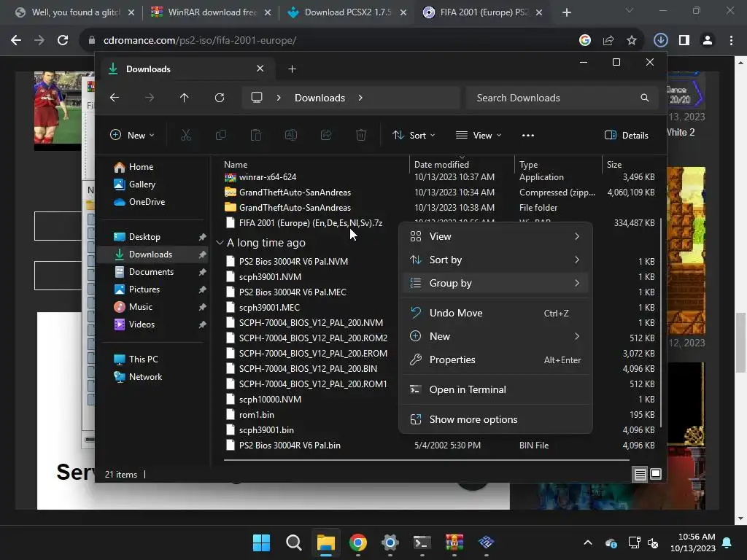Viewport: 747px width, 560px height.
Task: Open Chrome profile avatar menu
Action: coord(708,41)
